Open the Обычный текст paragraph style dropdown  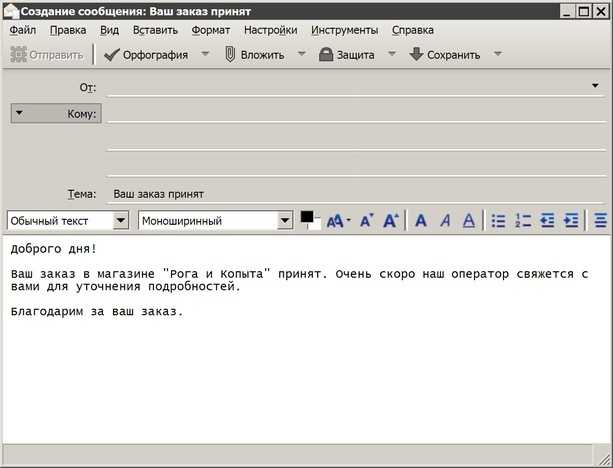point(121,221)
